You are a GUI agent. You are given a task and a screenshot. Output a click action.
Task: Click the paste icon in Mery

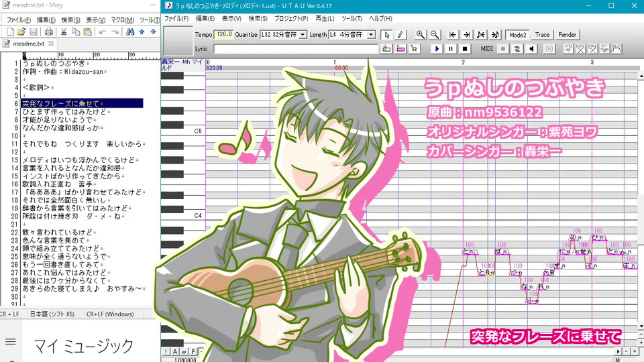pos(87,32)
